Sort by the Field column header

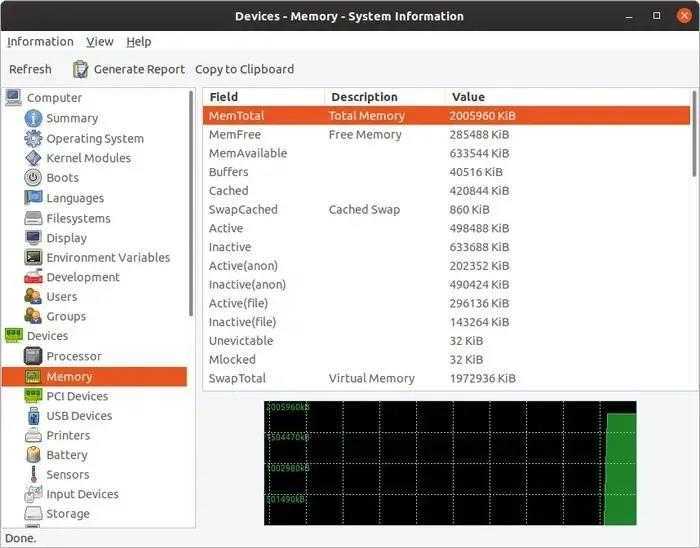tap(263, 97)
